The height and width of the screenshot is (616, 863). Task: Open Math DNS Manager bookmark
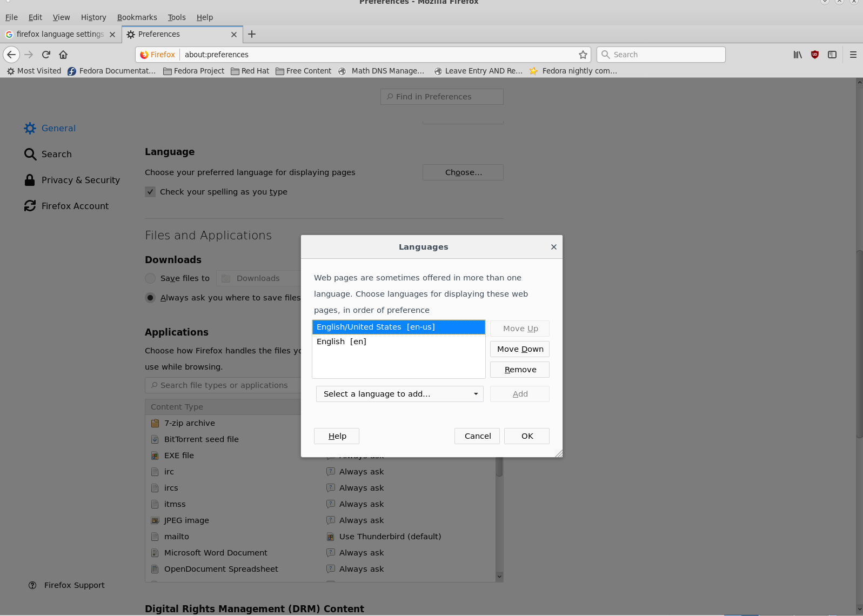point(382,71)
